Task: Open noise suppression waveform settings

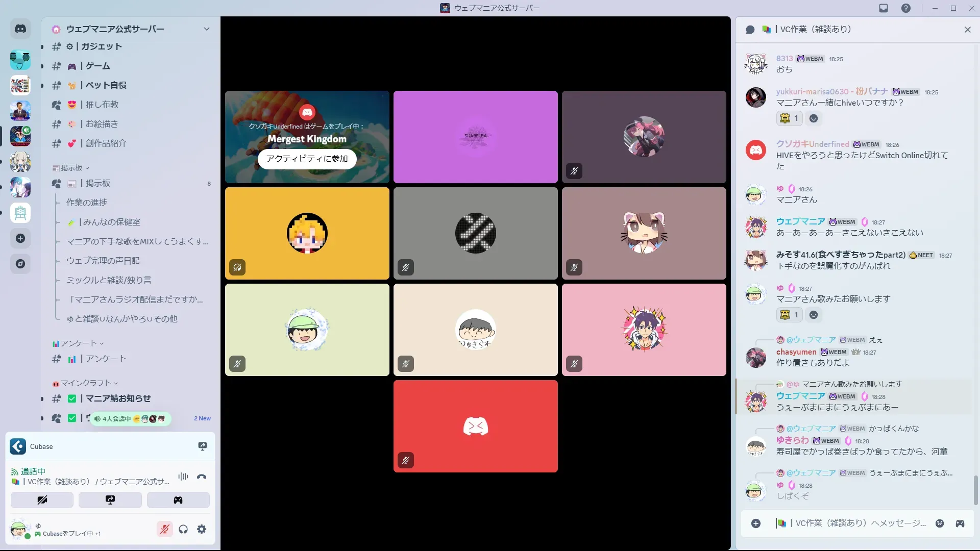Action: [x=183, y=477]
